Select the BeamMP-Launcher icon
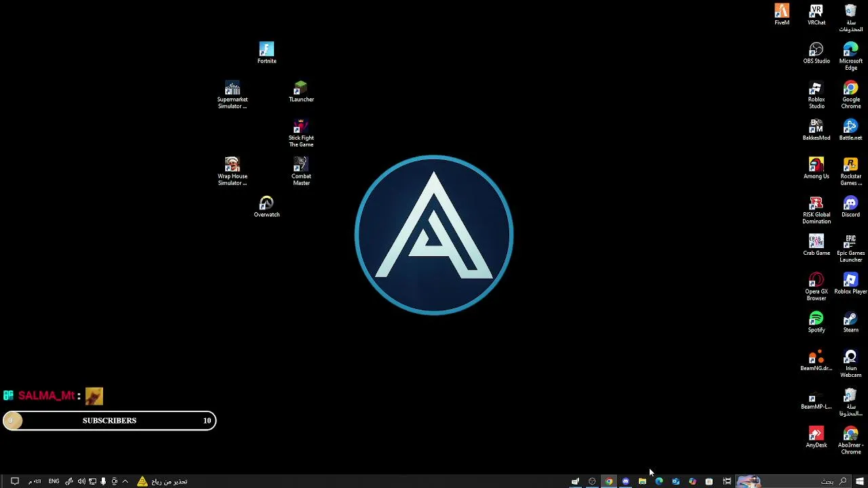868x488 pixels. point(816,399)
